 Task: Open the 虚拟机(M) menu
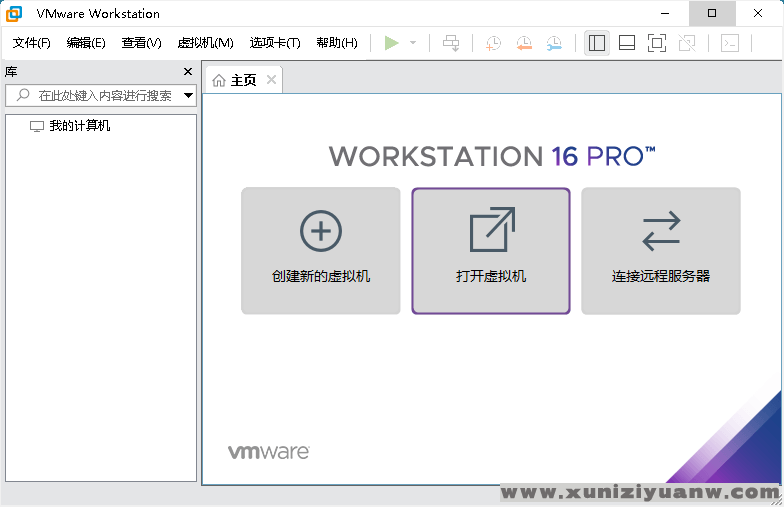205,43
